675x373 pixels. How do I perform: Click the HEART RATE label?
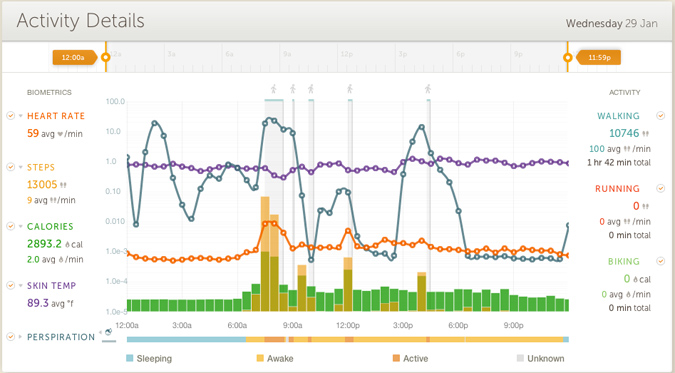click(x=56, y=116)
